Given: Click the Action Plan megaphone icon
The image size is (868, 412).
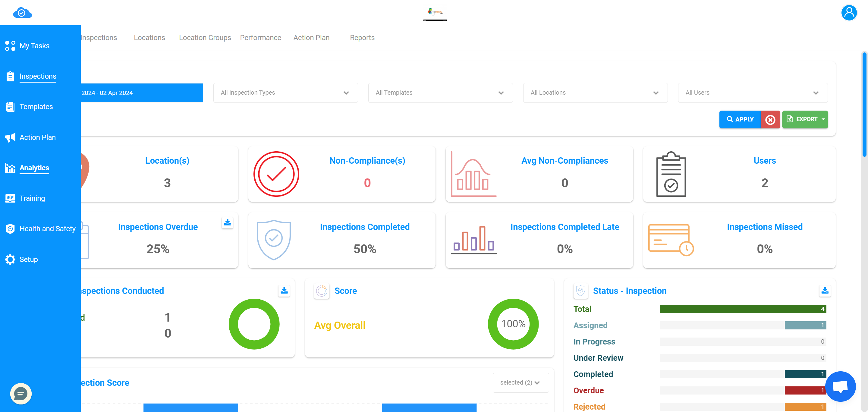Looking at the screenshot, I should pyautogui.click(x=10, y=137).
